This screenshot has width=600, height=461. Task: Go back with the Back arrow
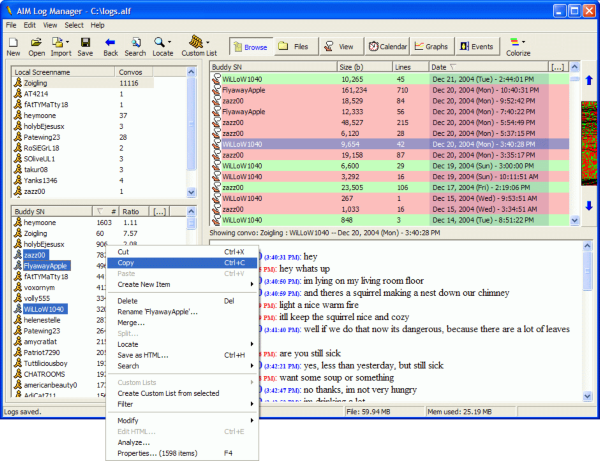pos(110,42)
